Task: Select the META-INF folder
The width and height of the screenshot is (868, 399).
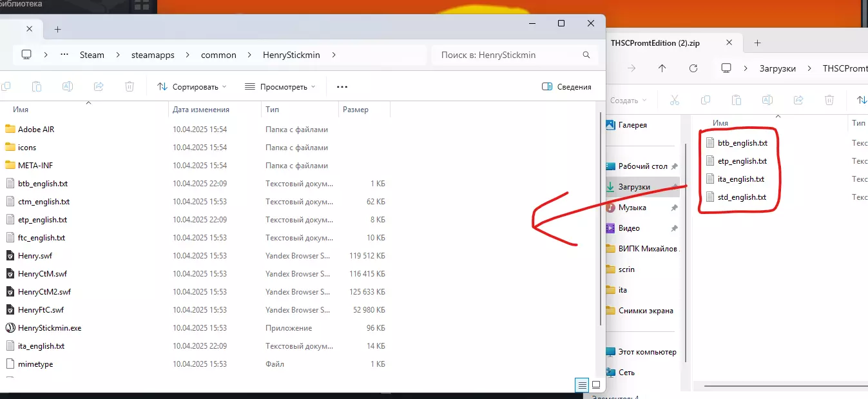Action: pyautogui.click(x=35, y=165)
